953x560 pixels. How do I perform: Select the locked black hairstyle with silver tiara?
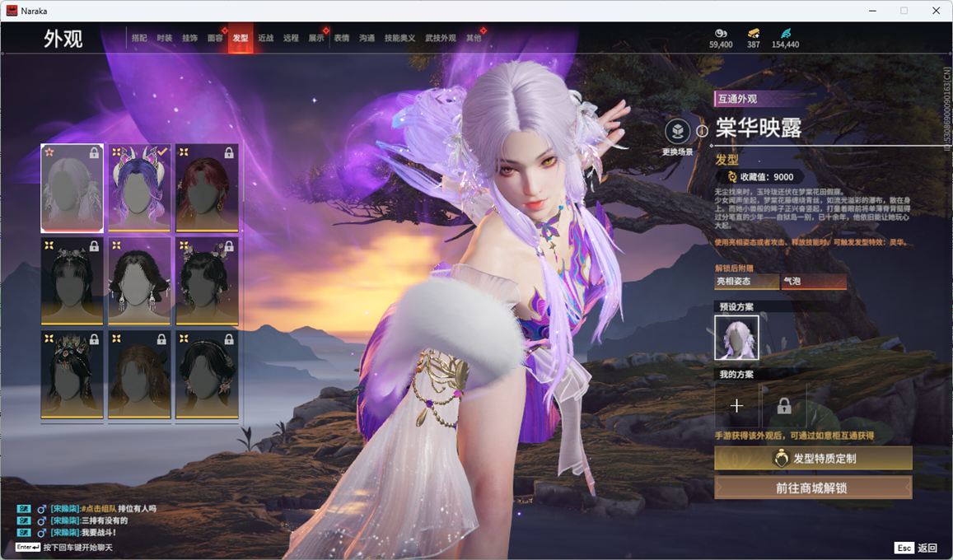tap(72, 281)
